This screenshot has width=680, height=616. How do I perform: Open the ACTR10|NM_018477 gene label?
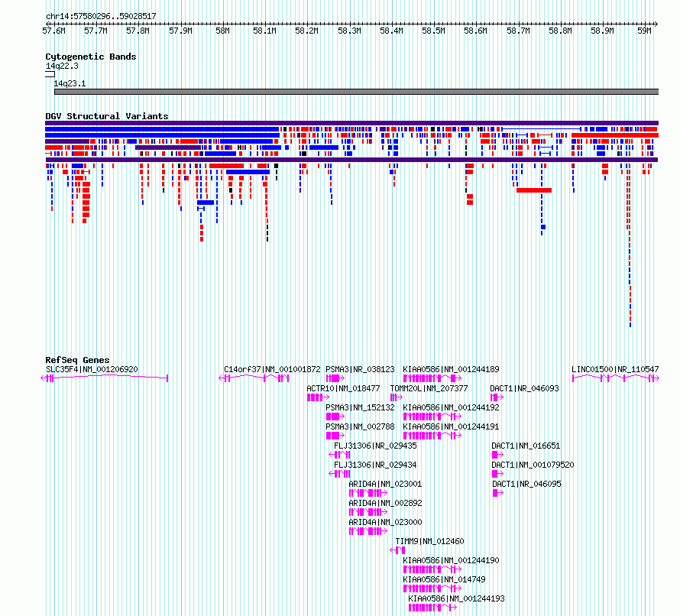(344, 389)
